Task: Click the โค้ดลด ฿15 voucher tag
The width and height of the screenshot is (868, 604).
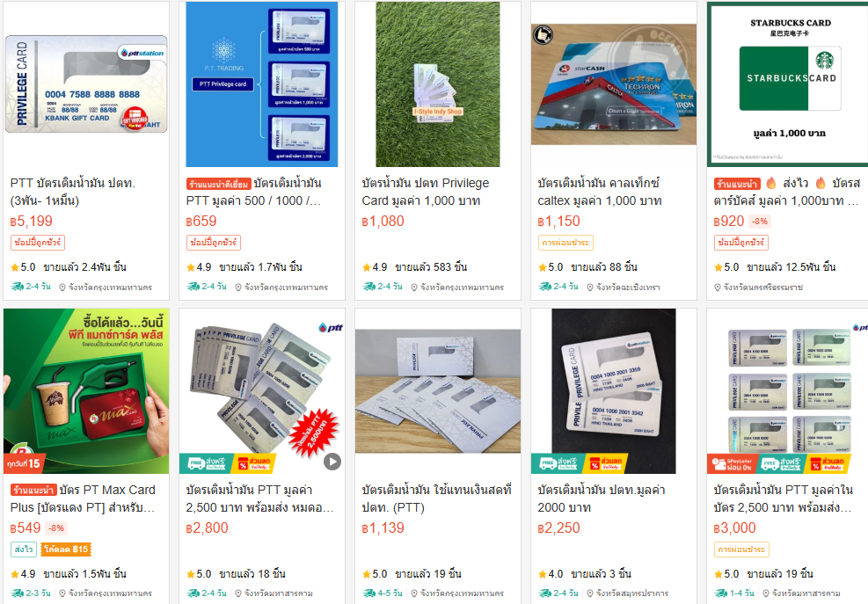Action: pyautogui.click(x=65, y=549)
